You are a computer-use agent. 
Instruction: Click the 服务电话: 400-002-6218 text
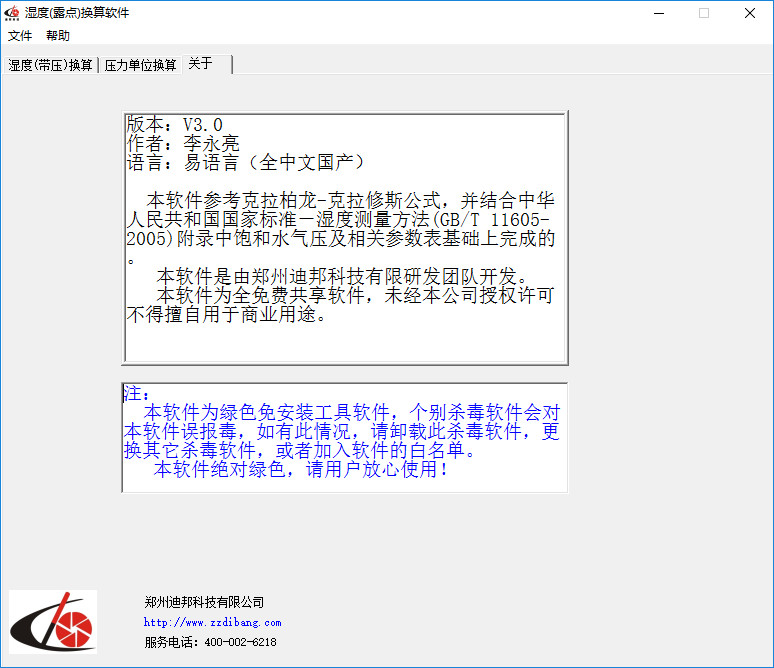pyautogui.click(x=211, y=642)
